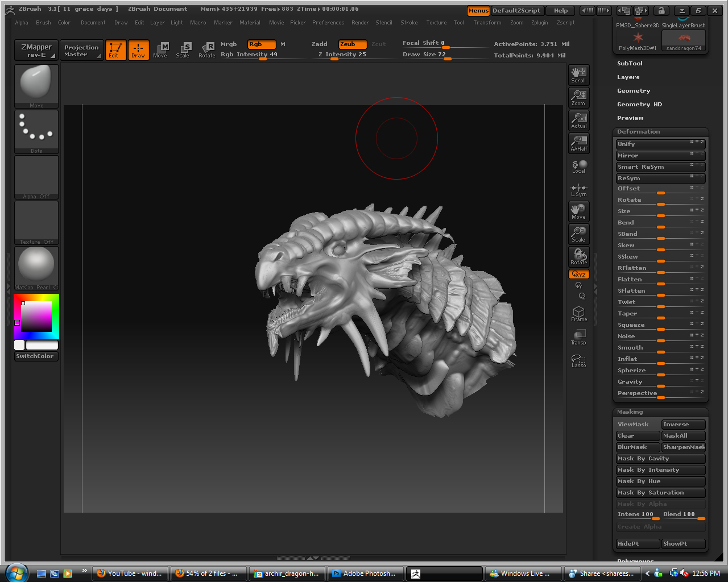This screenshot has height=582, width=728.
Task: Open the Move brush thumbnail
Action: click(x=36, y=86)
